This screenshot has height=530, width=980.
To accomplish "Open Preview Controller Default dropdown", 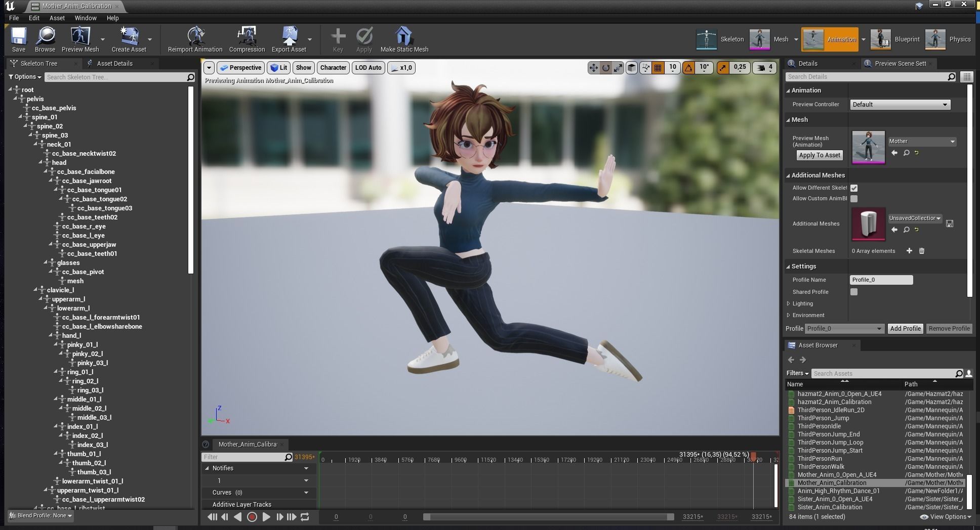I will (900, 105).
